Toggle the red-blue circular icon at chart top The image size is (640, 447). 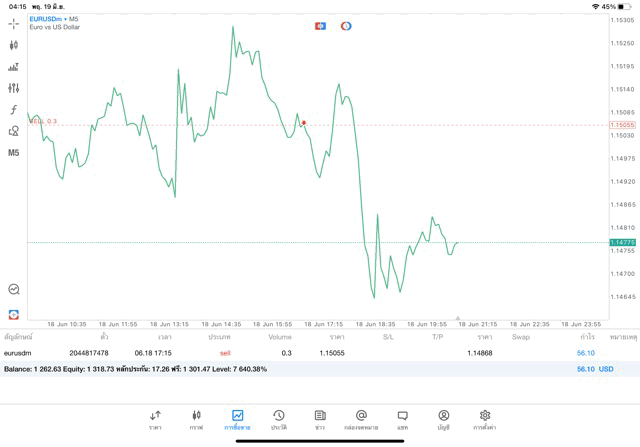tap(346, 26)
